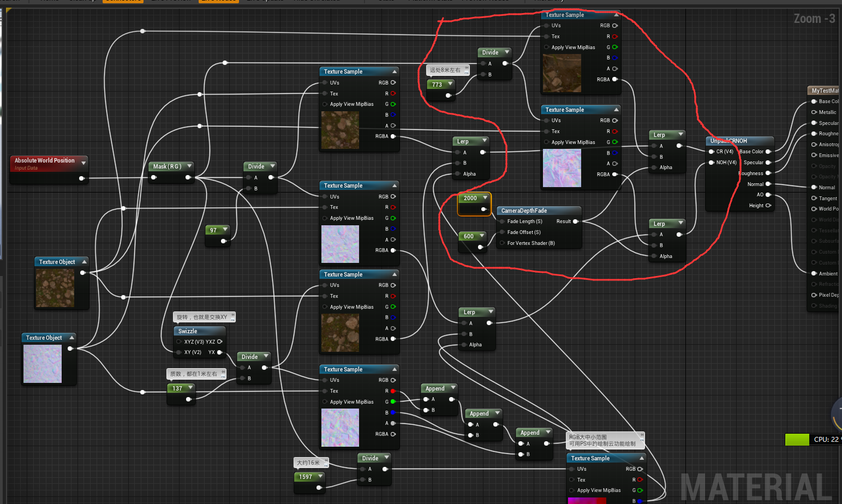Click the For Vertex Shader (B) pin
The image size is (842, 504).
point(502,243)
